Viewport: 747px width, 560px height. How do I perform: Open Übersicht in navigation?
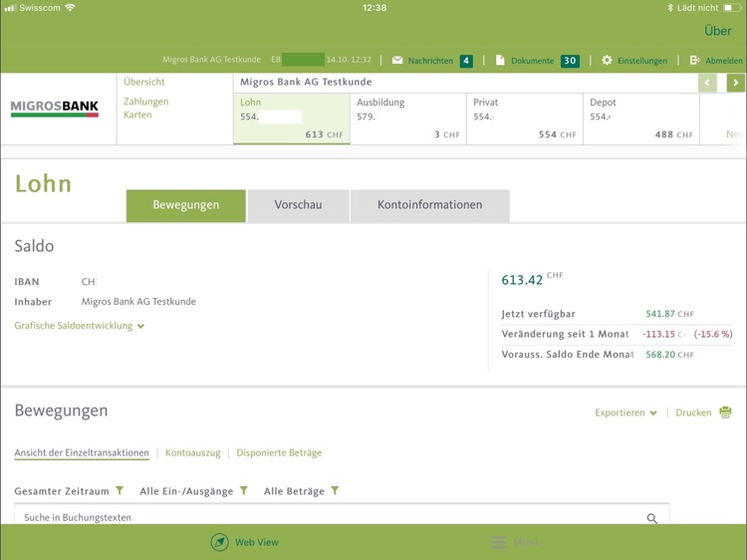143,82
